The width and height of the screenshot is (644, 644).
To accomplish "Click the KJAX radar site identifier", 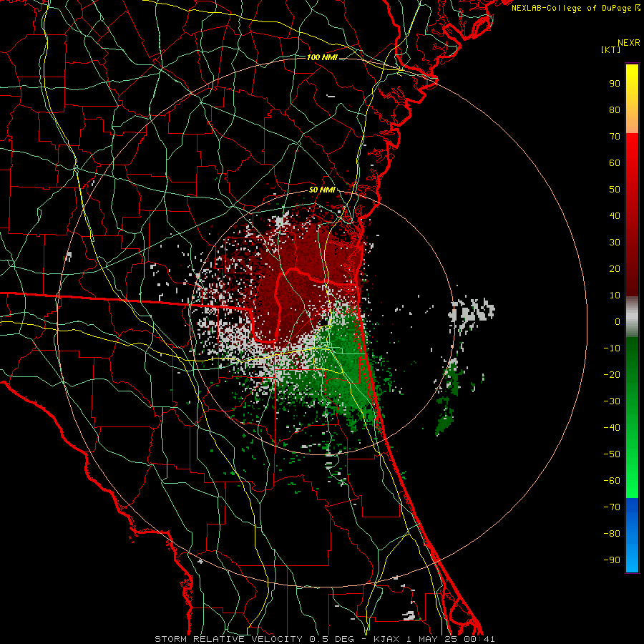I will (388, 639).
